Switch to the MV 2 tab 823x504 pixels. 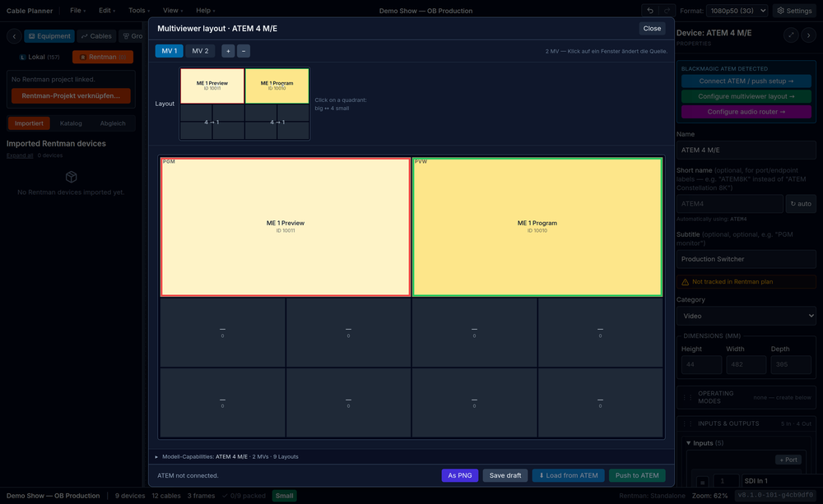pos(200,51)
